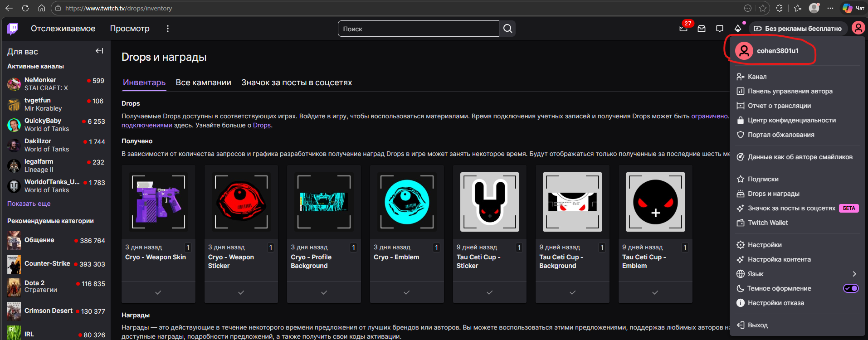Select Twitch Wallet menu item
This screenshot has height=340, width=868.
pyautogui.click(x=768, y=223)
